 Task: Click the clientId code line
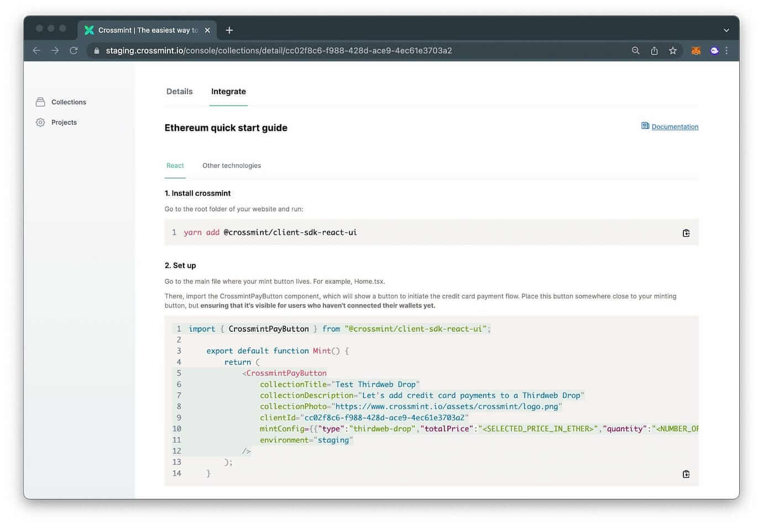tap(364, 418)
